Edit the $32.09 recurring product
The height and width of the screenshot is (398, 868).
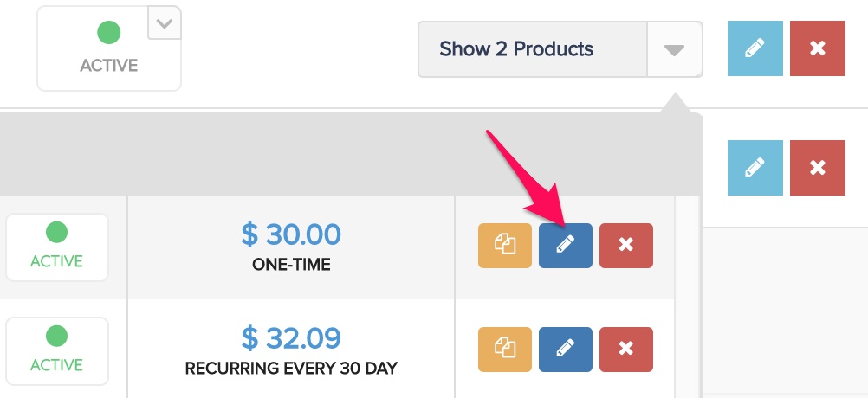pos(565,350)
